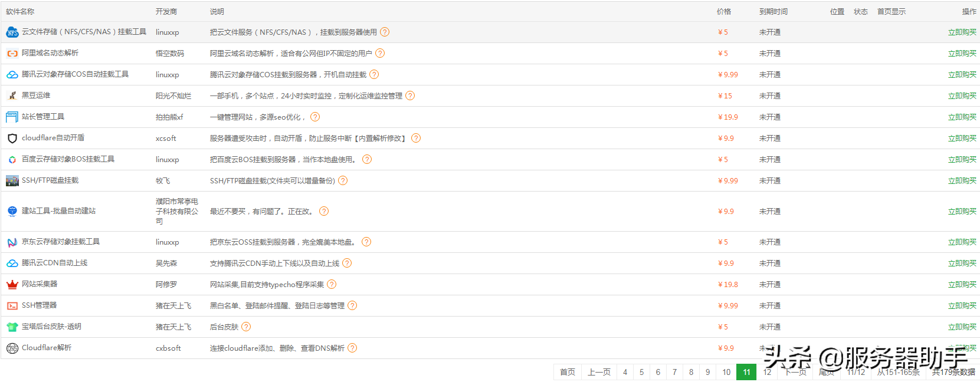980x382 pixels.
Task: Go to previous page with 上一页
Action: 599,372
